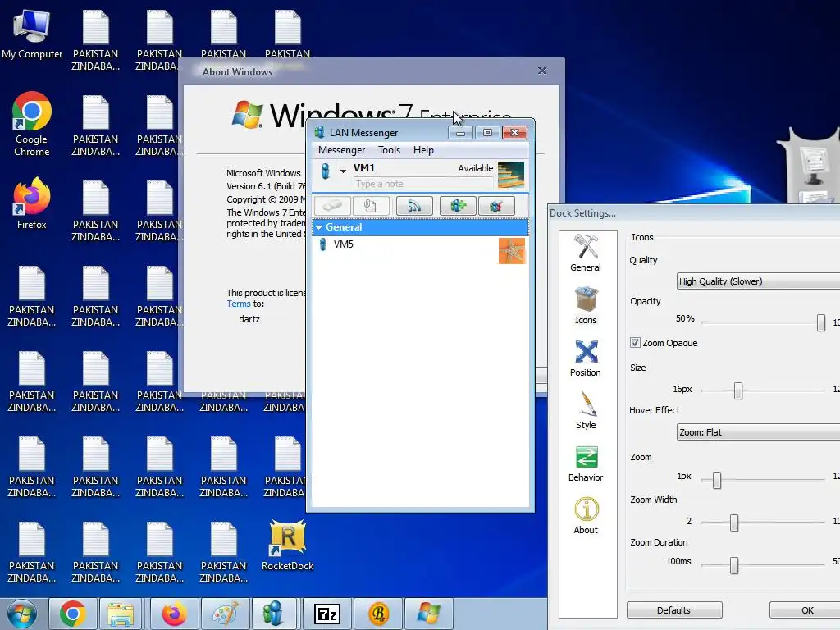The width and height of the screenshot is (840, 630).
Task: Open the VM1 status dropdown arrow
Action: (x=343, y=171)
